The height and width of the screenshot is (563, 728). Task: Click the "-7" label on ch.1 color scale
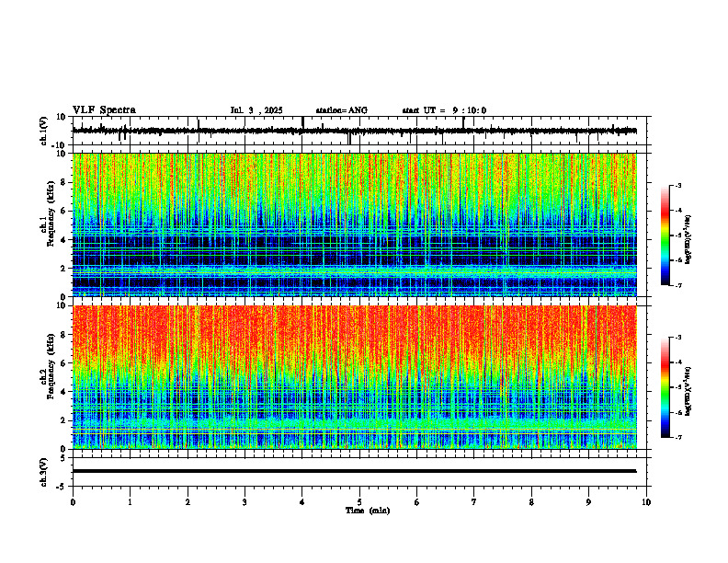tap(677, 285)
